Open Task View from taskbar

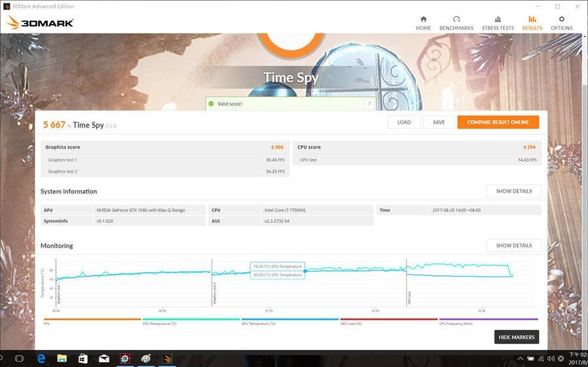19,358
